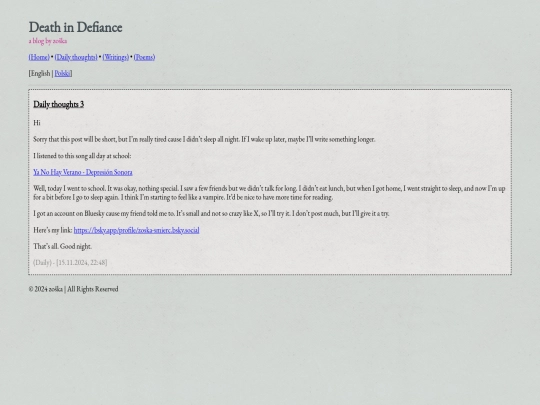
Task: Click the 'Well, today I went to school' paragraph
Action: pyautogui.click(x=269, y=193)
